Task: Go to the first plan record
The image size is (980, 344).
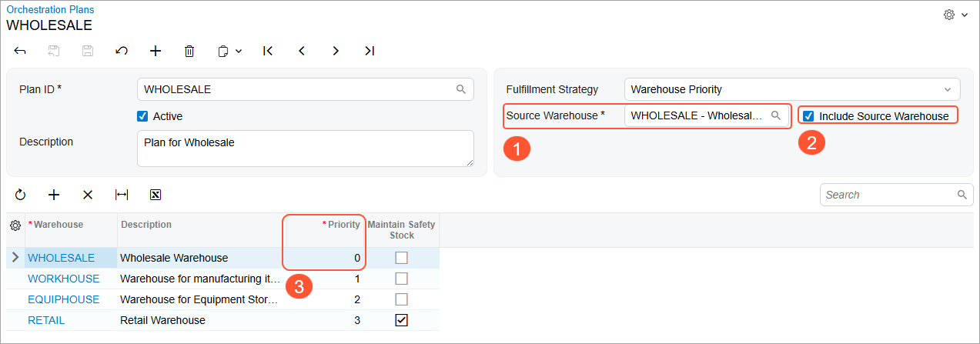Action: pos(268,51)
